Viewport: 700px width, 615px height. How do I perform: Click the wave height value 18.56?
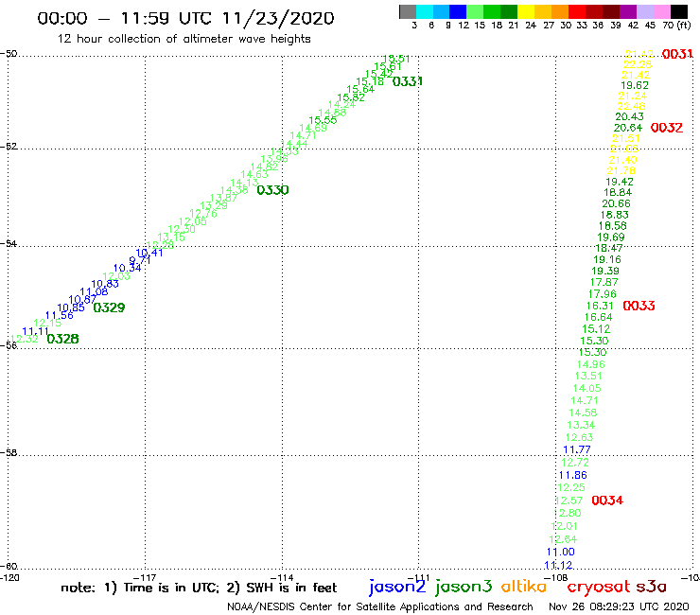pyautogui.click(x=613, y=226)
